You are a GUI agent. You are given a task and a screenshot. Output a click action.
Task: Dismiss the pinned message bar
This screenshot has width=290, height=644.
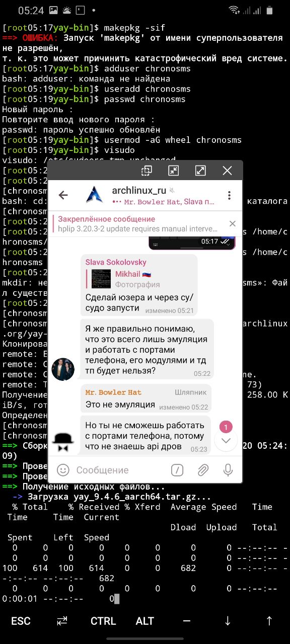click(x=232, y=224)
